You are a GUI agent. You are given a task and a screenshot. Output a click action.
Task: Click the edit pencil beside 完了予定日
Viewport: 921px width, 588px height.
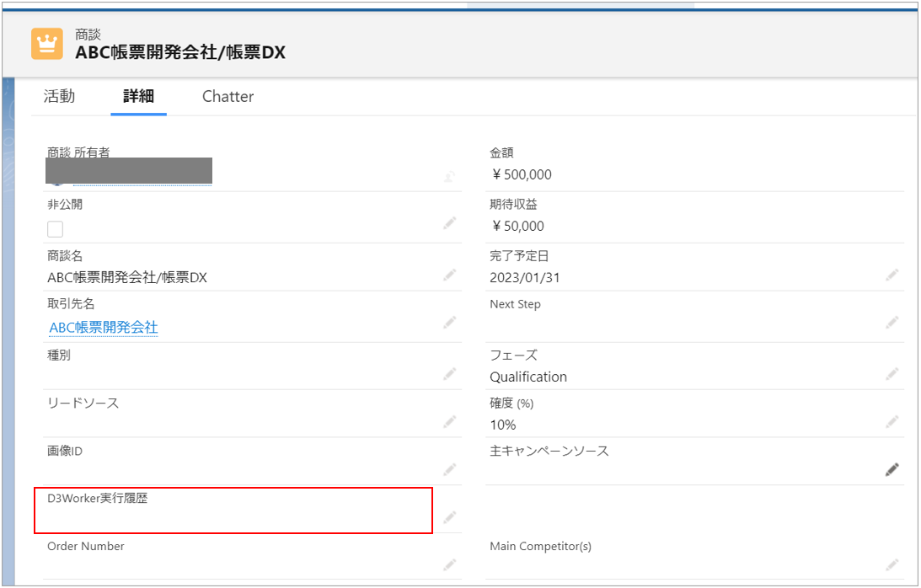pyautogui.click(x=892, y=275)
